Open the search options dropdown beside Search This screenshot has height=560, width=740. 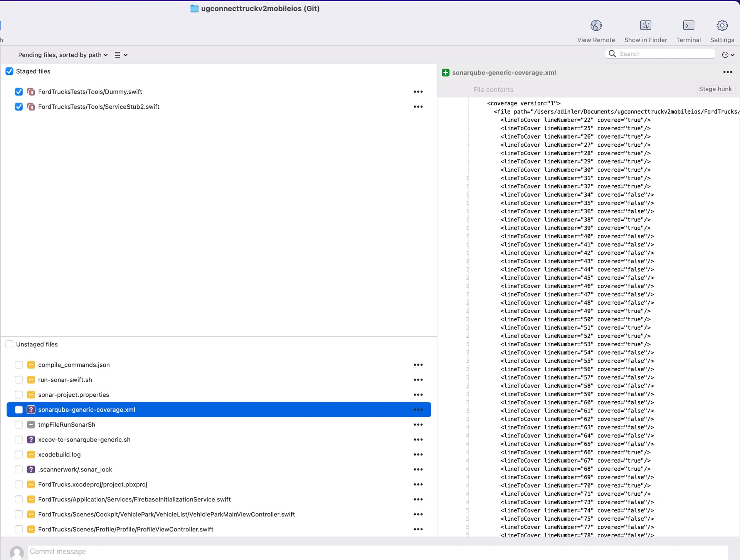(x=728, y=55)
